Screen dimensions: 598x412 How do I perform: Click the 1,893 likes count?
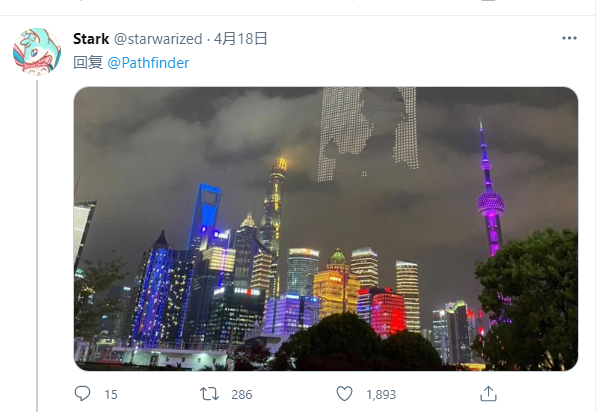(381, 394)
